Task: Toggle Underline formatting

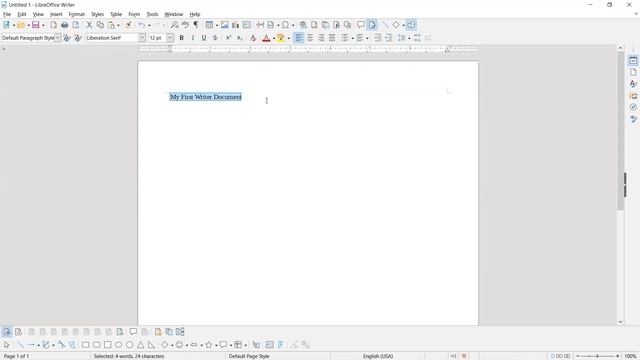Action: (x=204, y=38)
